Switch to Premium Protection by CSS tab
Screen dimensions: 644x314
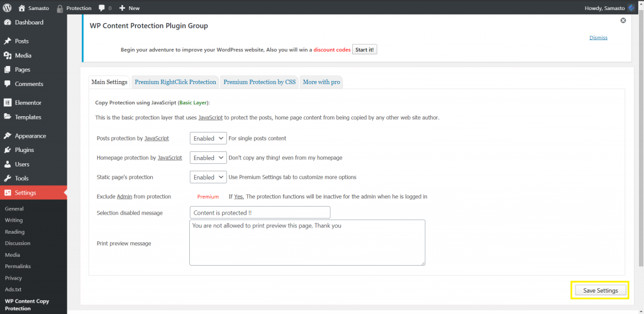click(259, 82)
